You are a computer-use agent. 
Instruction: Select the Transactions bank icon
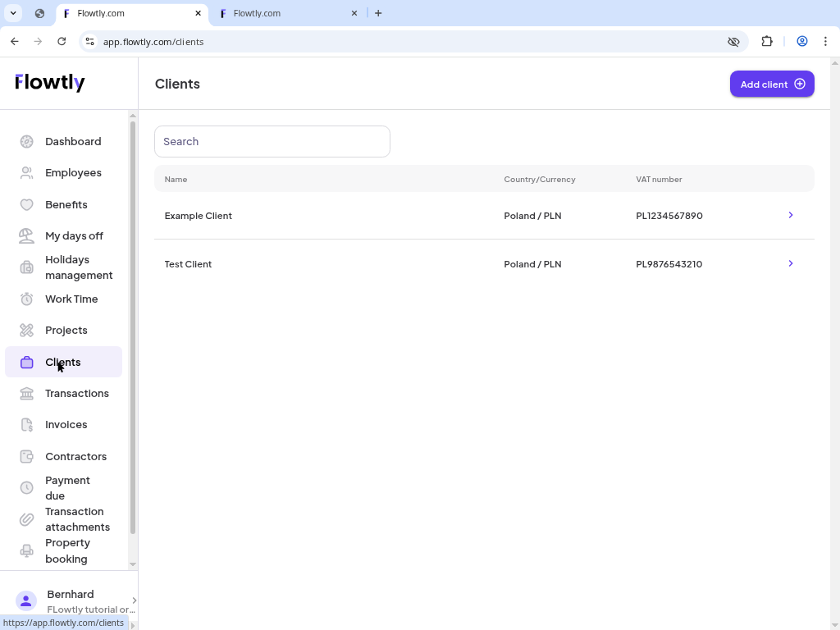point(26,393)
